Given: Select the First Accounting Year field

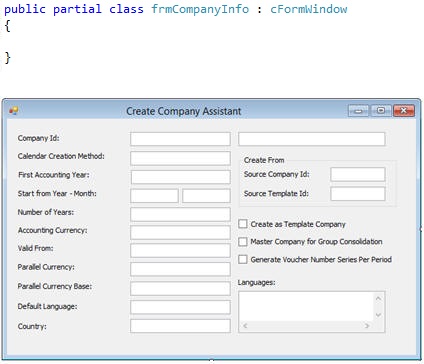Looking at the screenshot, I should click(181, 177).
